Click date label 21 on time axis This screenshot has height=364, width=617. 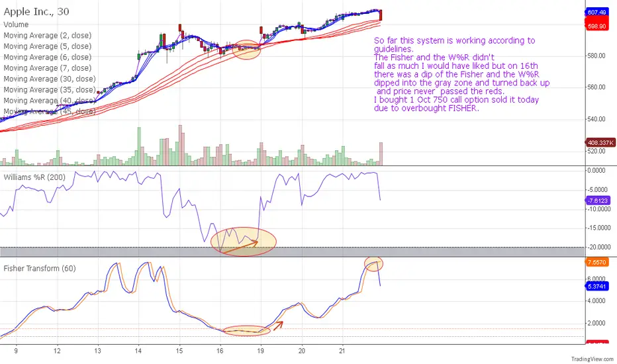342,351
